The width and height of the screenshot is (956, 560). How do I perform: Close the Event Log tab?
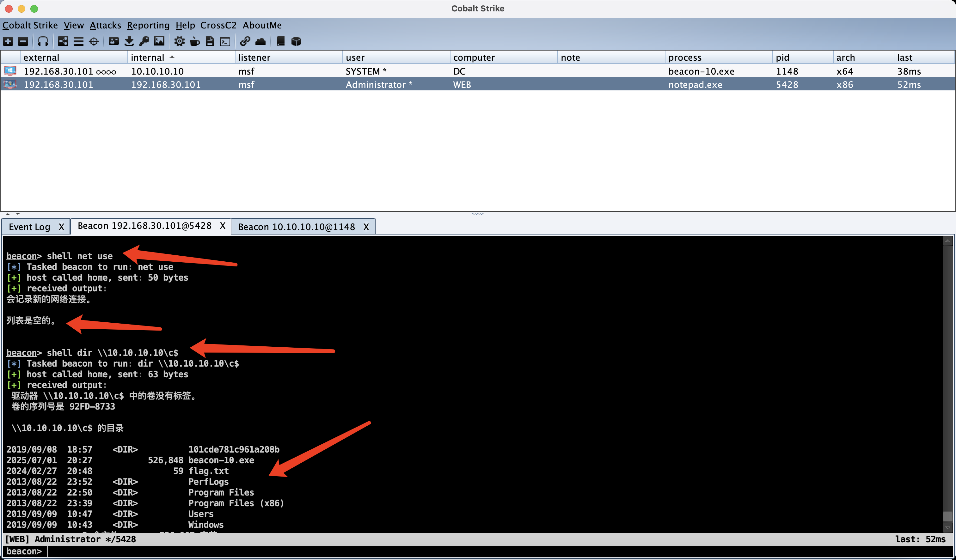61,227
